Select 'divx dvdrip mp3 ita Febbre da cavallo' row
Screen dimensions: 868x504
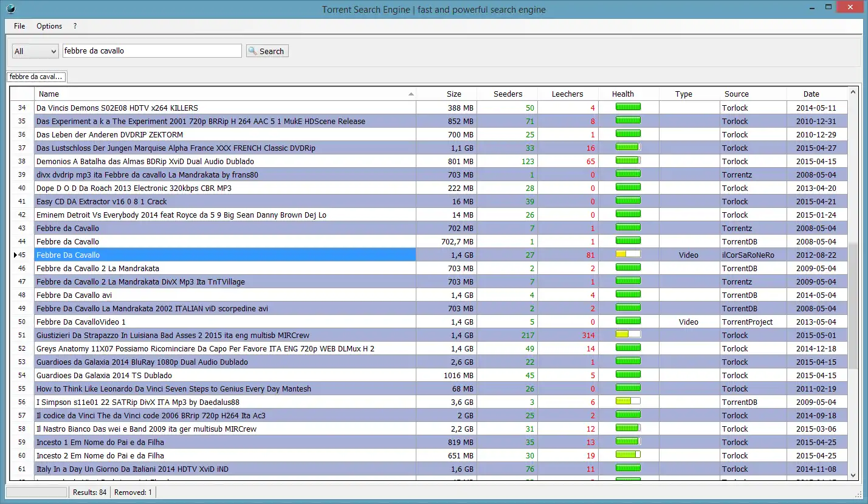coord(429,174)
